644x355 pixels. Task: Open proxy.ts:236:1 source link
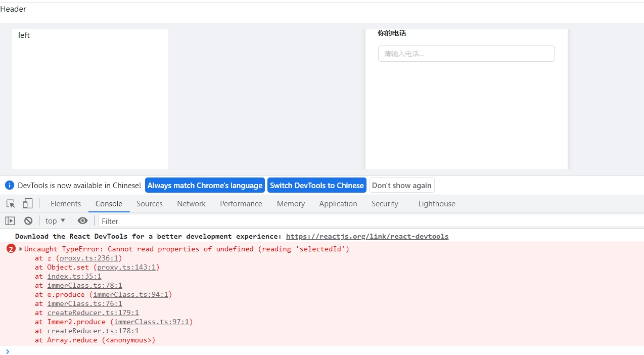[x=89, y=258]
